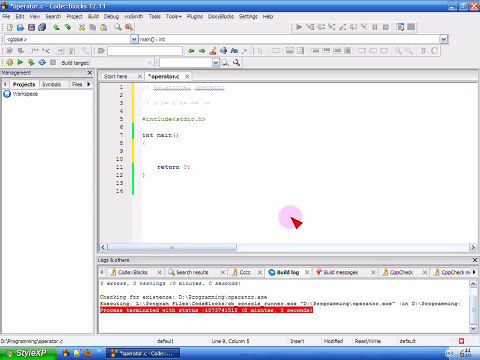This screenshot has height=360, width=480.
Task: Open the <global> scope dropdown arrow
Action: coord(134,39)
